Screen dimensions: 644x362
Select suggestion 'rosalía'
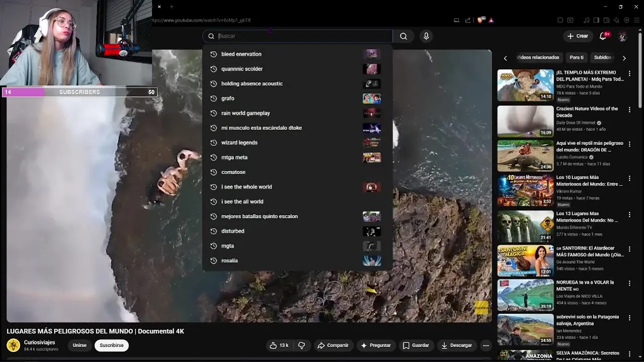pyautogui.click(x=297, y=260)
